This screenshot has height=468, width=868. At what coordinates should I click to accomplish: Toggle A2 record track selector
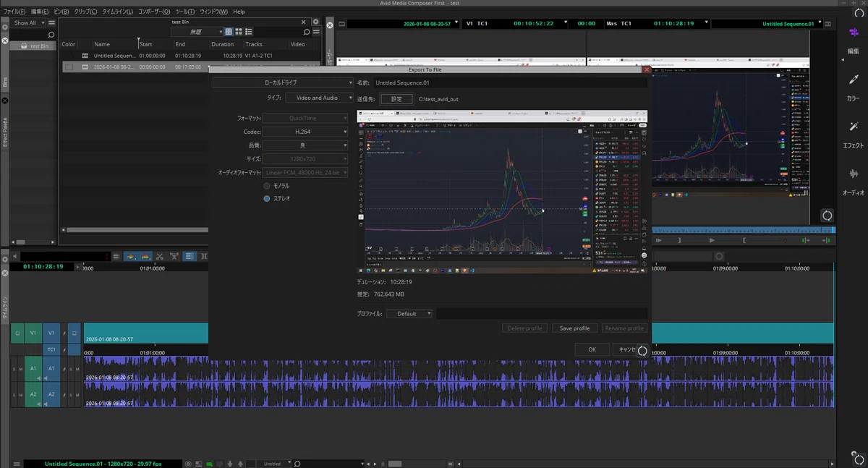tap(51, 395)
